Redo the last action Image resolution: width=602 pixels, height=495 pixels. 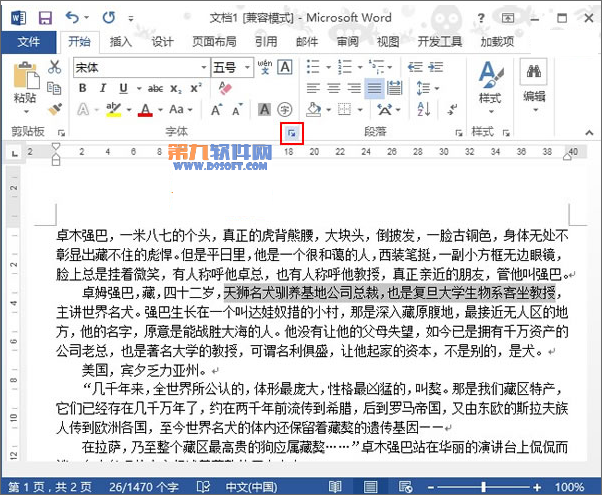click(x=109, y=17)
